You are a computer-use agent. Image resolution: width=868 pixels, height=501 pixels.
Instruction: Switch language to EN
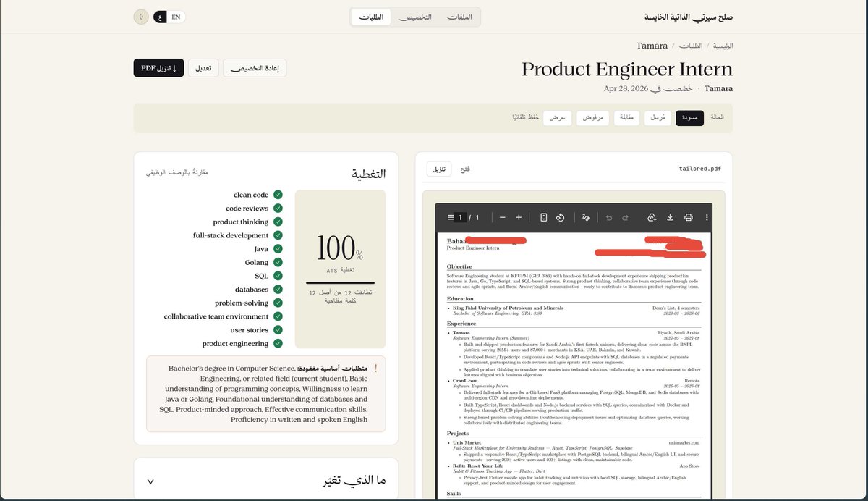click(x=176, y=17)
